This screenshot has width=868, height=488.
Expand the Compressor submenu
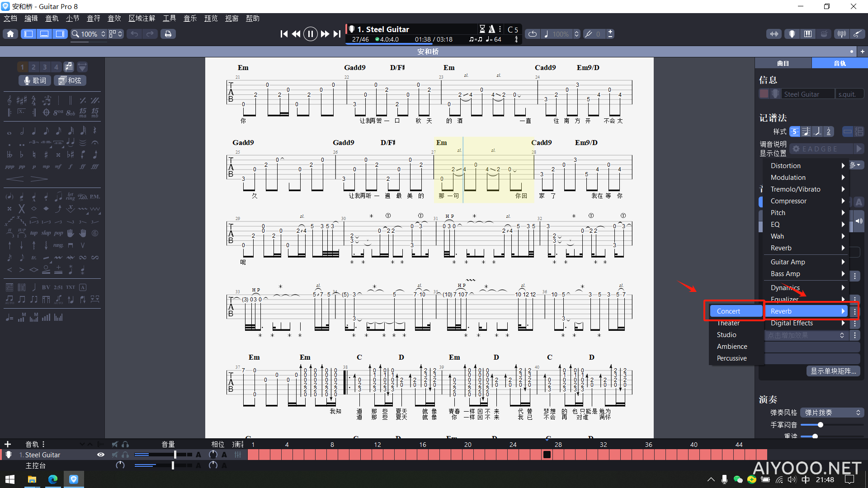(807, 201)
